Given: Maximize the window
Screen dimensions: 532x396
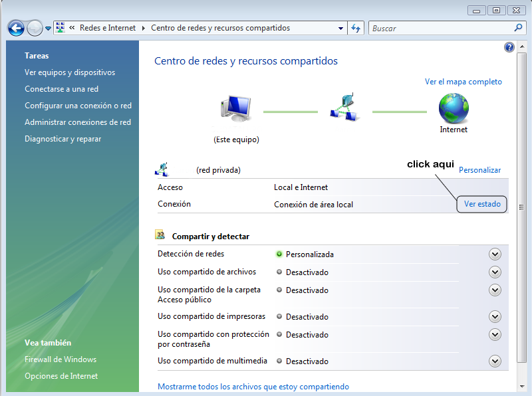Looking at the screenshot, I should tap(496, 11).
